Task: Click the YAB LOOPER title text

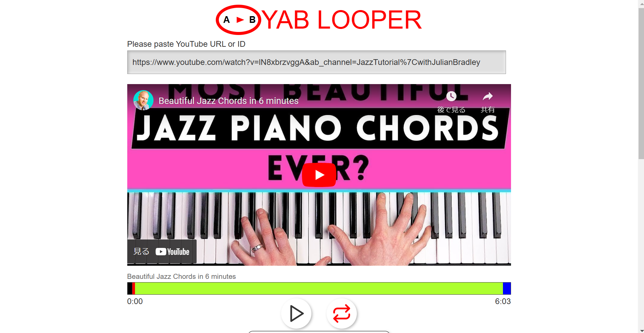Action: click(341, 20)
